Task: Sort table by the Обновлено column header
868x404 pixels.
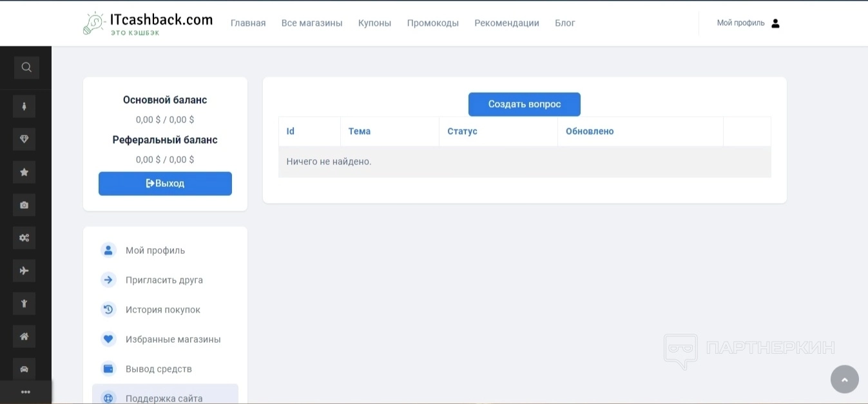Action: point(590,131)
